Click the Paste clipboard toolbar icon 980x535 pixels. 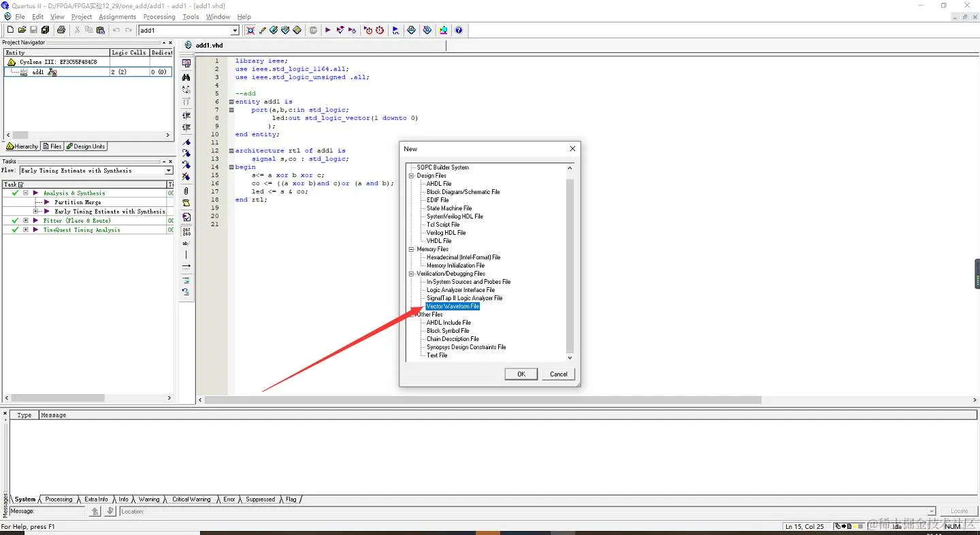[x=101, y=30]
